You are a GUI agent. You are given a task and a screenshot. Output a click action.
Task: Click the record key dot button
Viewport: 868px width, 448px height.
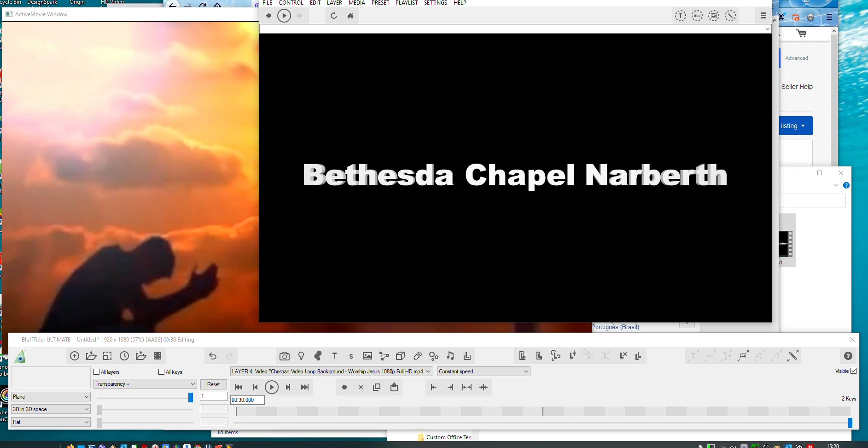coord(344,387)
